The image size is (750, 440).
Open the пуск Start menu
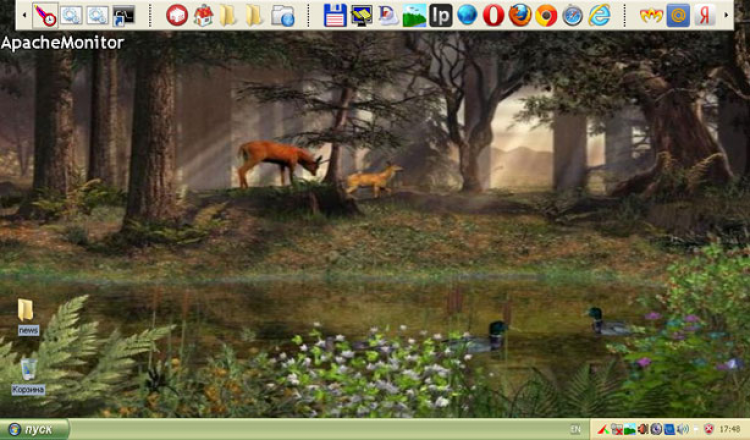(33, 429)
